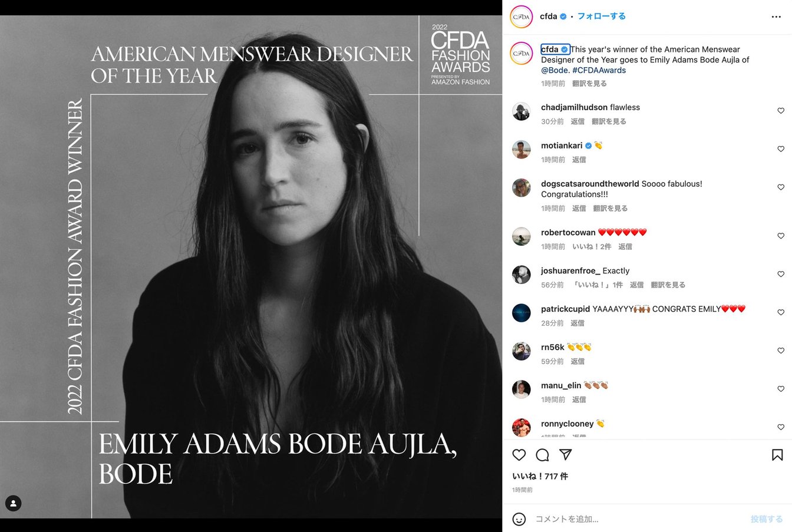Open dogscatsaroundtheworld's profile

[590, 184]
